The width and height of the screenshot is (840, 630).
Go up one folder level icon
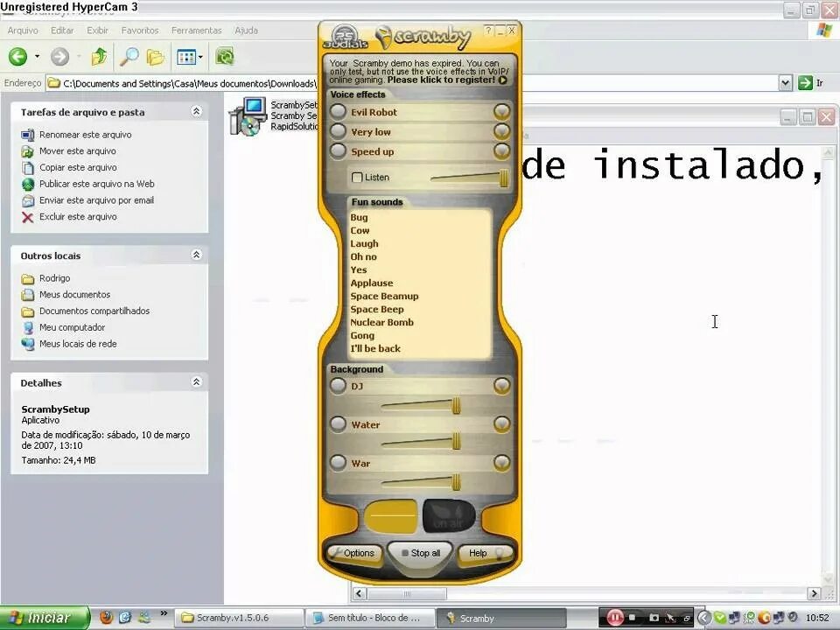point(99,56)
